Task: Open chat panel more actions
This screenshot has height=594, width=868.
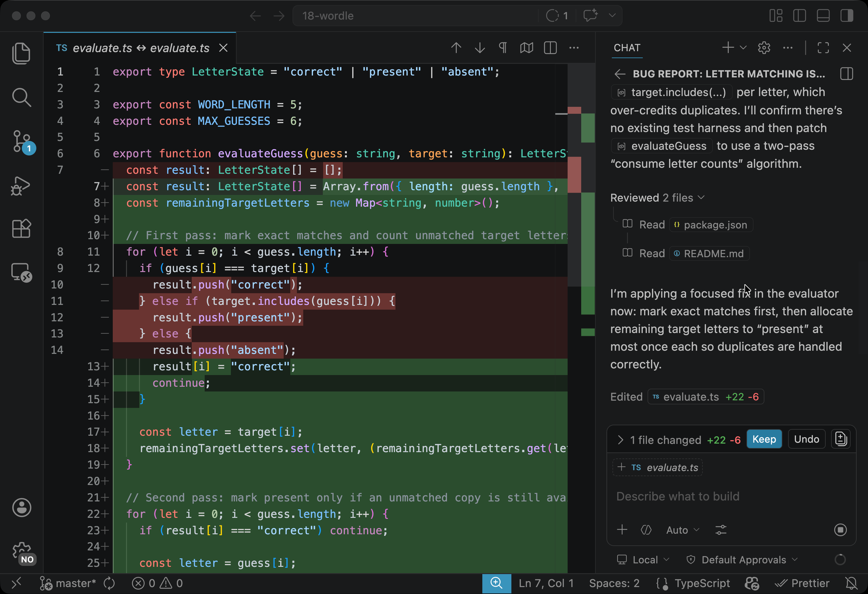Action: coord(788,48)
